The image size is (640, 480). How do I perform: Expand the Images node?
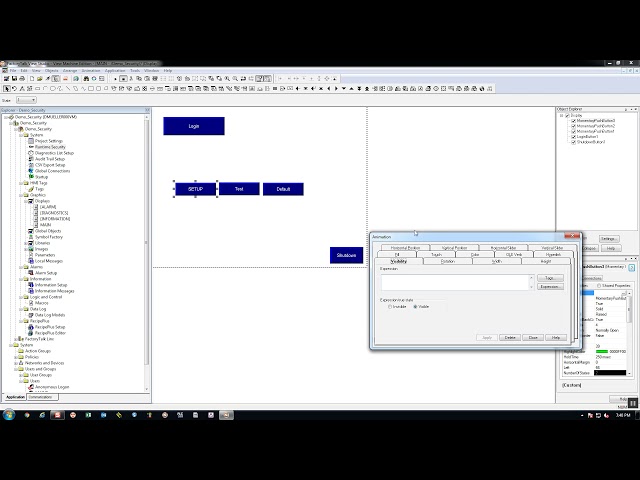tap(26, 249)
